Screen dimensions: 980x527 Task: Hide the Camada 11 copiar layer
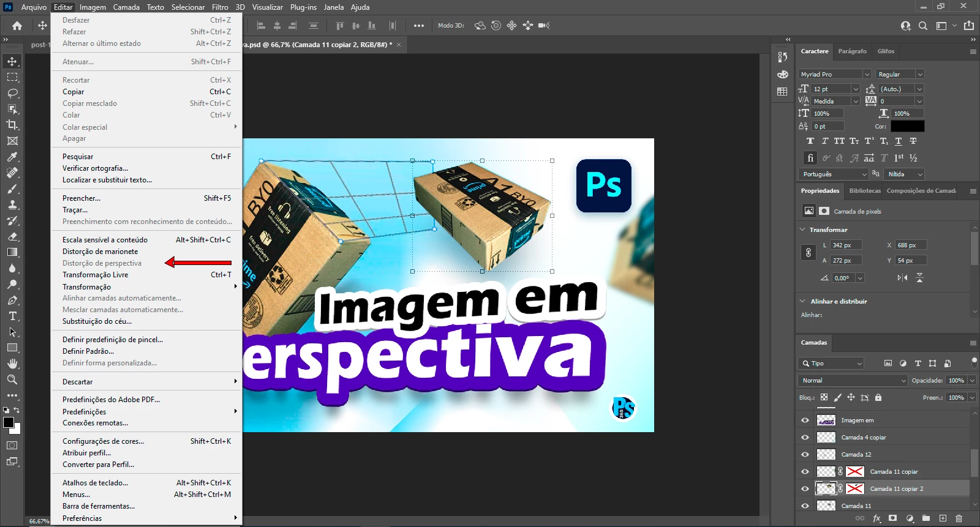(x=805, y=472)
